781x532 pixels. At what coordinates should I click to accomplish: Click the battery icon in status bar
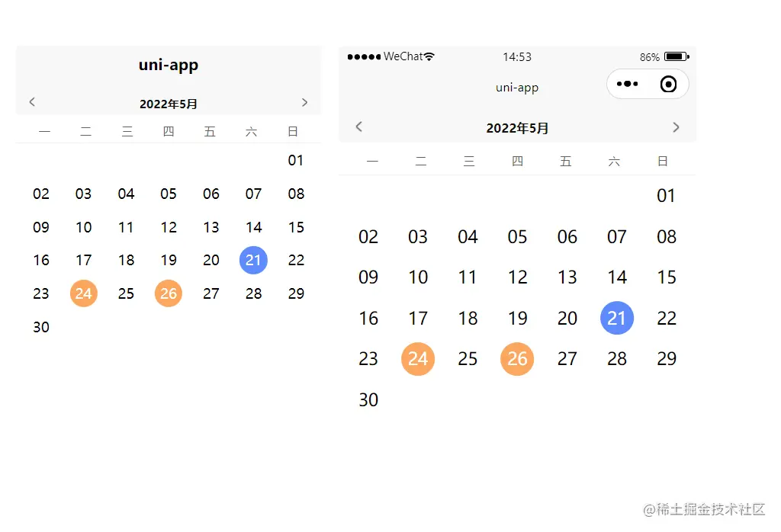[x=676, y=56]
